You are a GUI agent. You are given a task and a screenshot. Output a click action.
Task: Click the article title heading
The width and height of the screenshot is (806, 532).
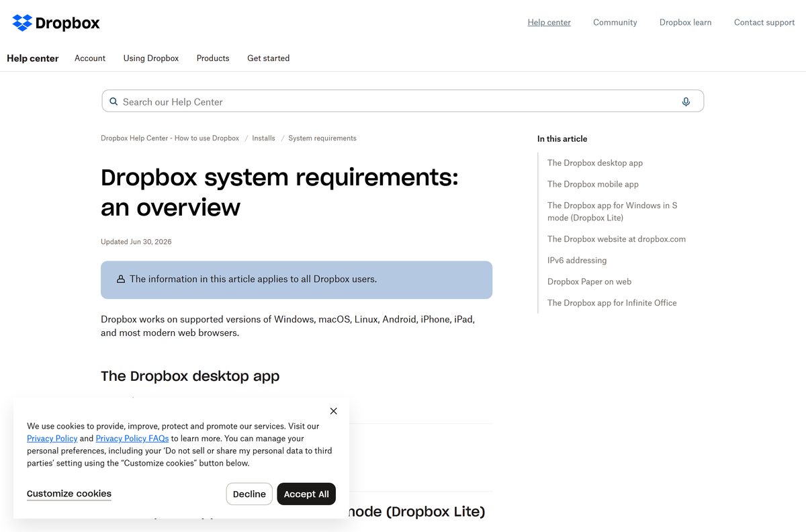pos(279,192)
